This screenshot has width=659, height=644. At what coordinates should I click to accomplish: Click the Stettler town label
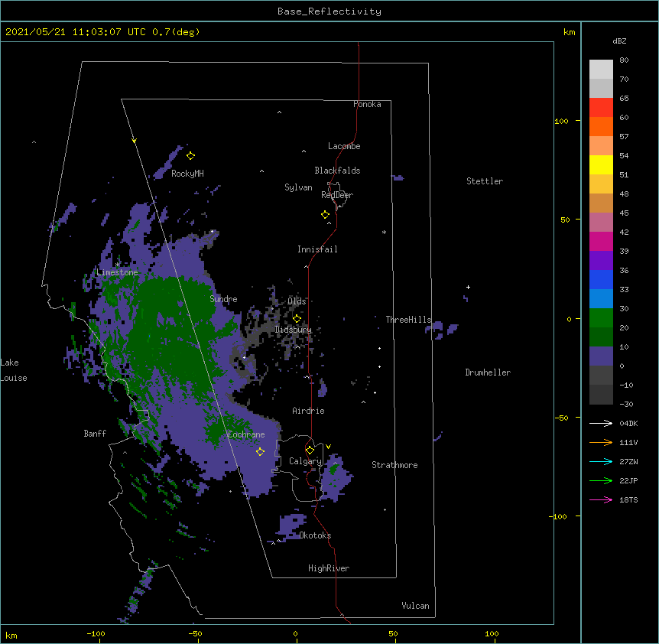[485, 181]
